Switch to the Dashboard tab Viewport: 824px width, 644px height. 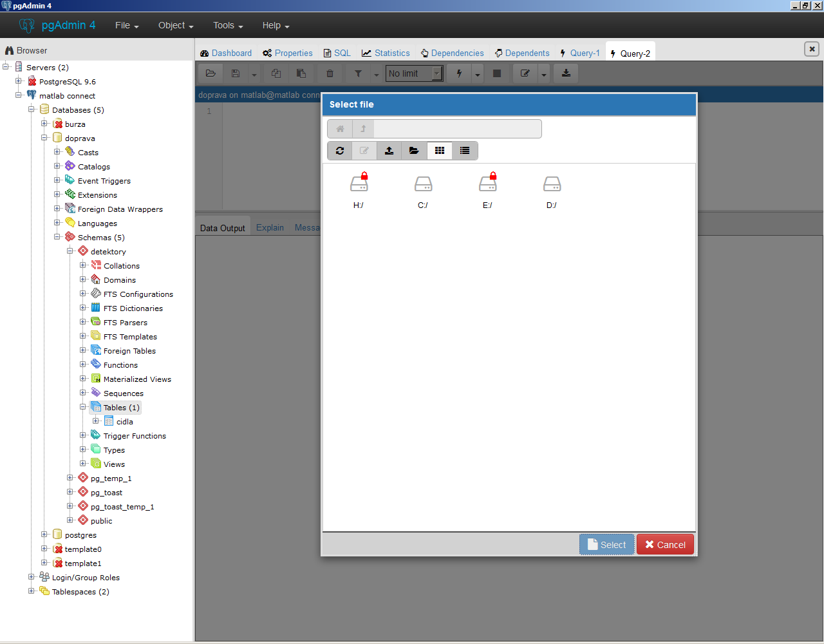[226, 53]
